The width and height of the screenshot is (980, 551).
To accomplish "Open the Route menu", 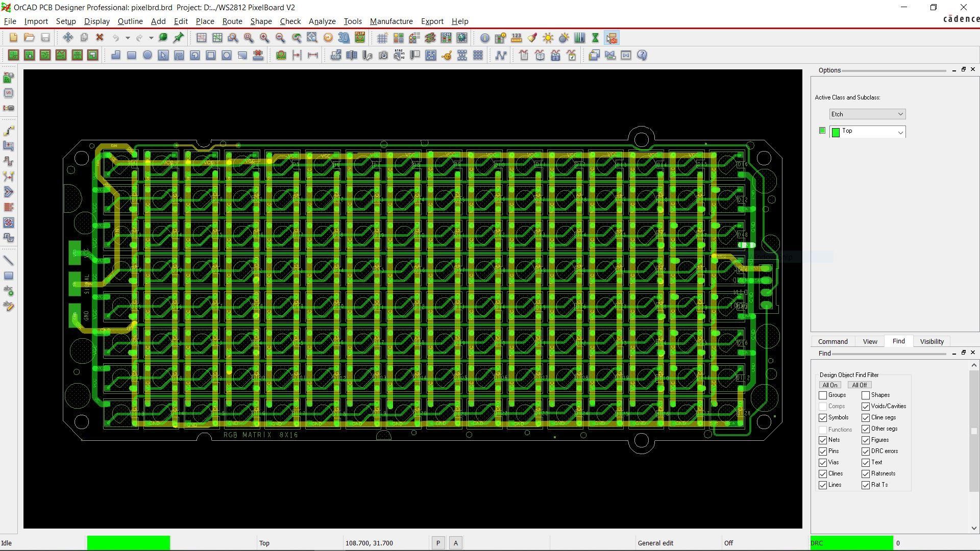I will pyautogui.click(x=232, y=21).
